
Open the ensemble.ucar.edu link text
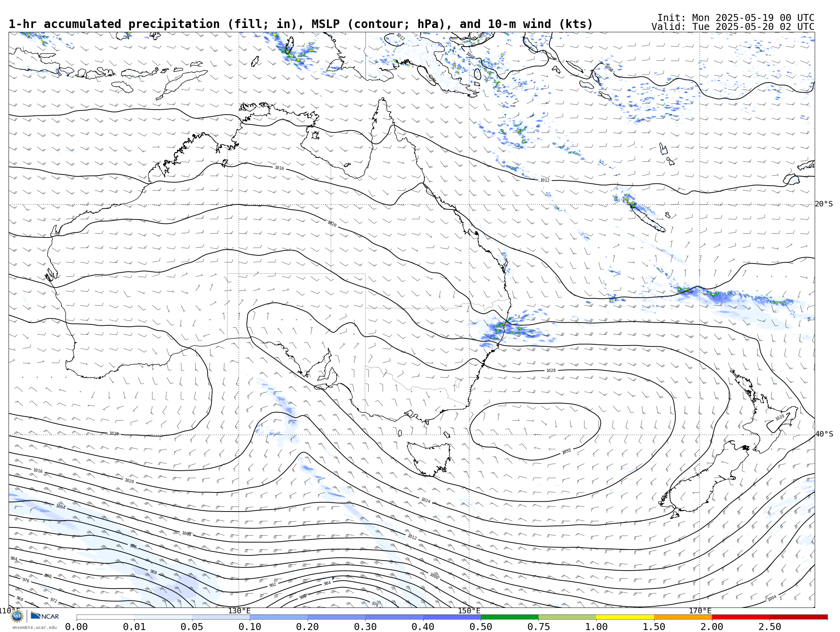(x=34, y=627)
